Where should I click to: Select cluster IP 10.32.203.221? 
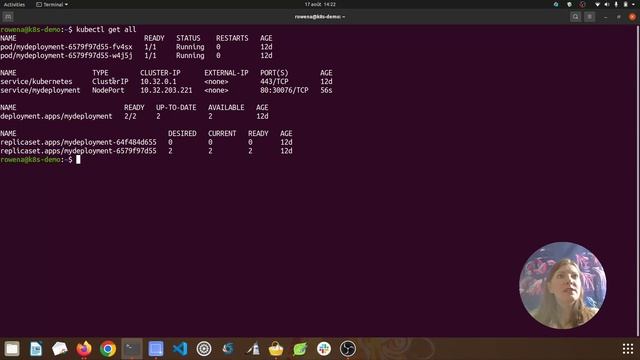point(166,90)
